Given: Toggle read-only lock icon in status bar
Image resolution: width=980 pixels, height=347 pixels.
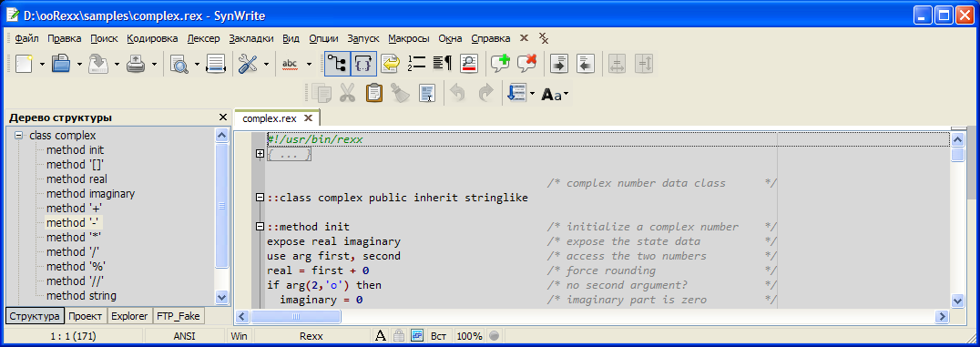Looking at the screenshot, I should point(399,336).
